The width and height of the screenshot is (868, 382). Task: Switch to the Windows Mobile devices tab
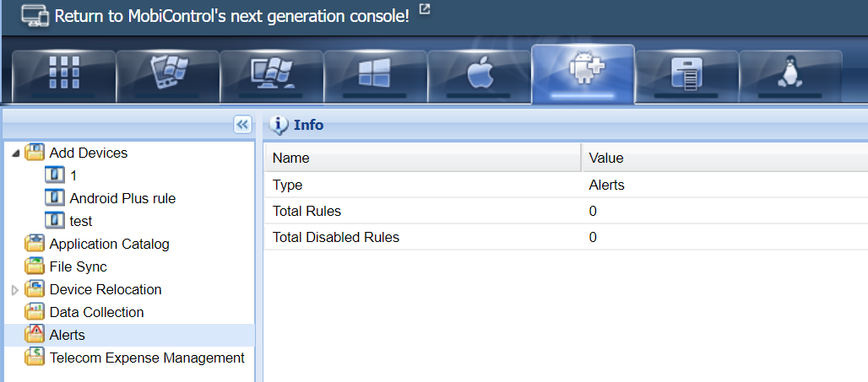click(x=168, y=75)
